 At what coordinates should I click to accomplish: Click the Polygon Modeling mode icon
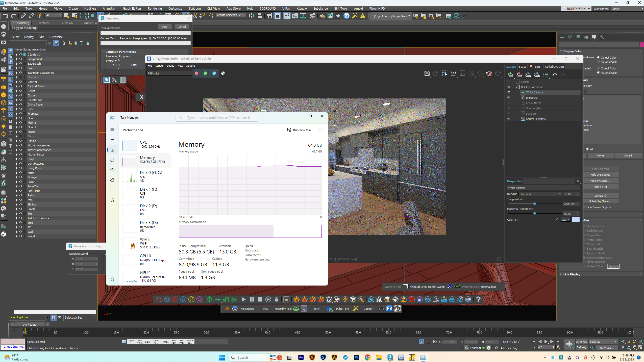[x=24, y=28]
